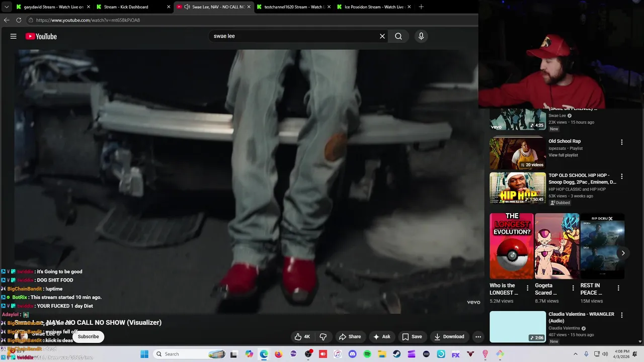The image size is (644, 362).
Task: Open THE LONGEST EVOLUTION short thumbnail
Action: [x=512, y=246]
